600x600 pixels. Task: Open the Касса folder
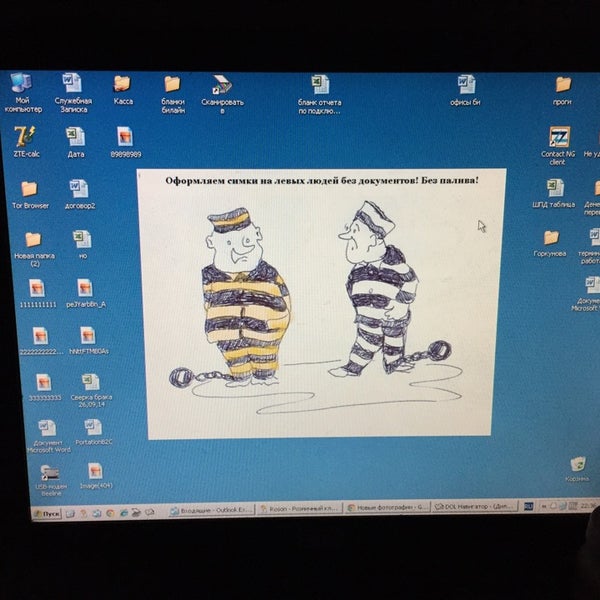(x=123, y=91)
